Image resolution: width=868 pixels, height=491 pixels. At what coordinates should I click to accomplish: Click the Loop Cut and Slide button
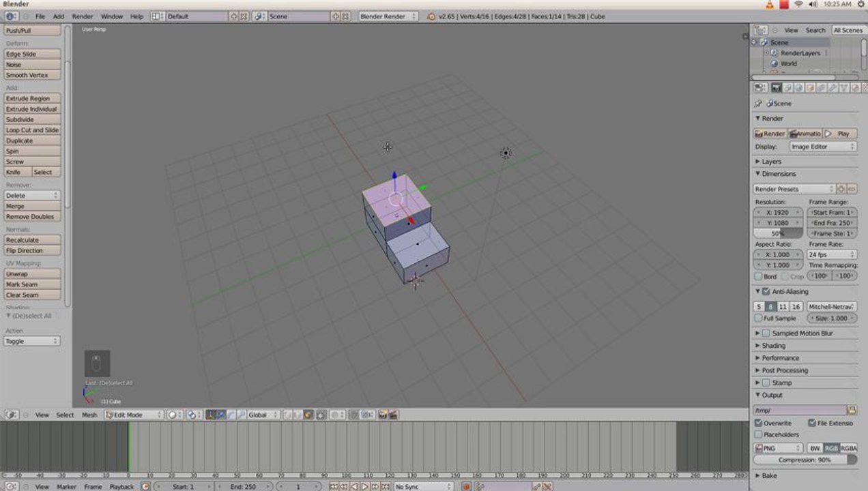(32, 130)
